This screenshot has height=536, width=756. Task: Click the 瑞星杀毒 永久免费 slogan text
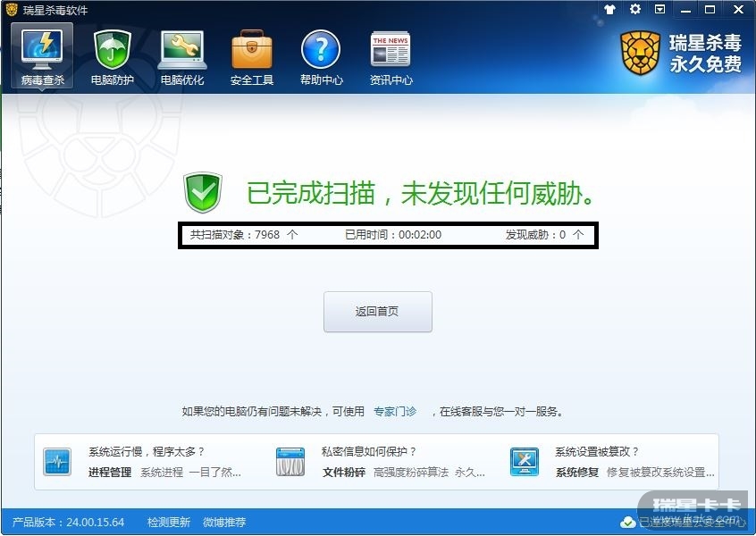click(x=705, y=53)
